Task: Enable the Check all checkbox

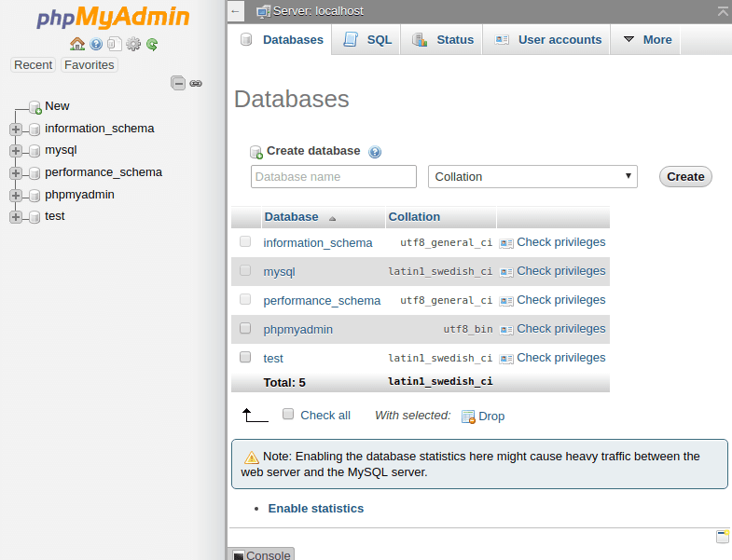Action: click(288, 414)
